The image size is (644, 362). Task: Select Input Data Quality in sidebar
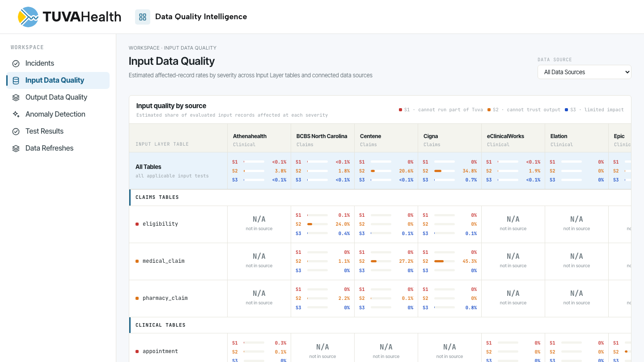[x=58, y=80]
